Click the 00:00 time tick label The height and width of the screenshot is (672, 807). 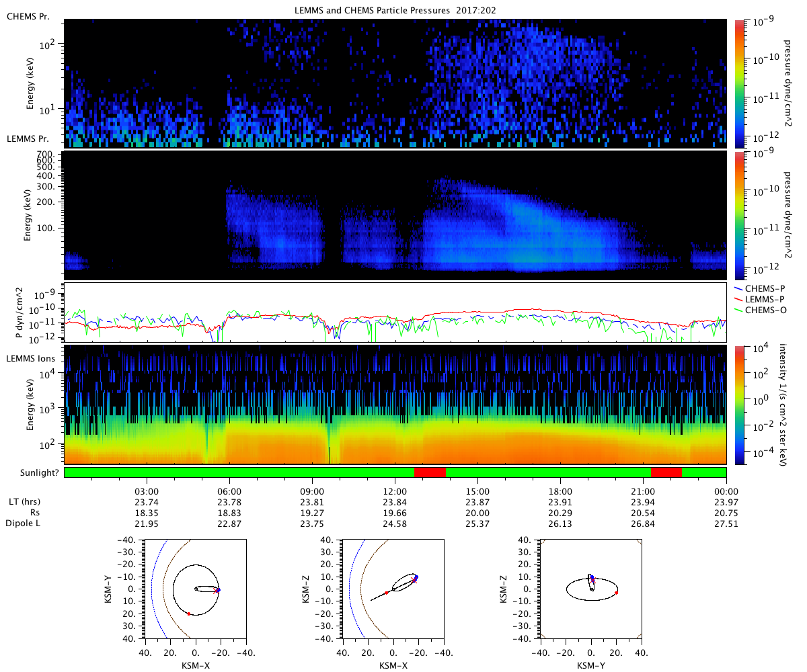point(726,491)
